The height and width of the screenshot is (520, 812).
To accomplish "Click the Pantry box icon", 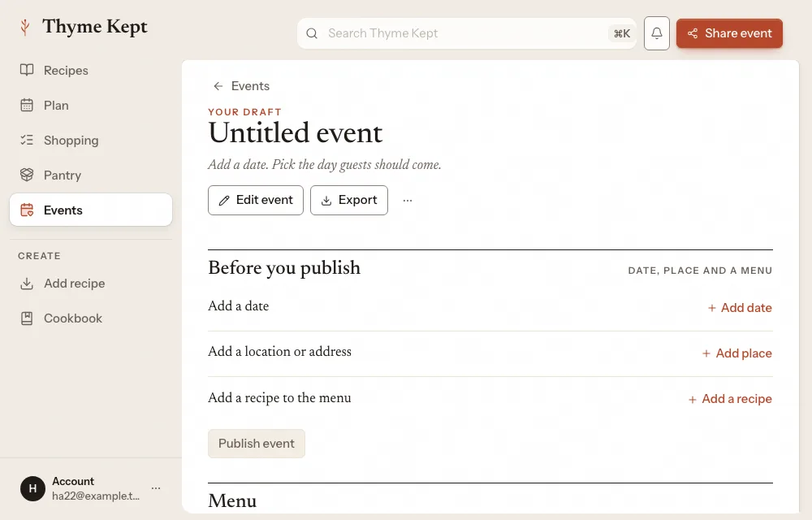I will [x=27, y=175].
